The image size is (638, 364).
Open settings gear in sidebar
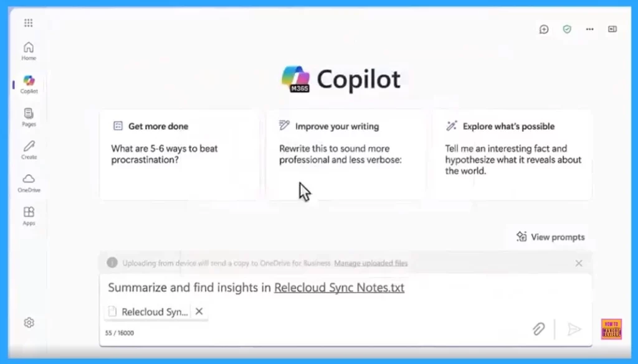[x=29, y=322]
